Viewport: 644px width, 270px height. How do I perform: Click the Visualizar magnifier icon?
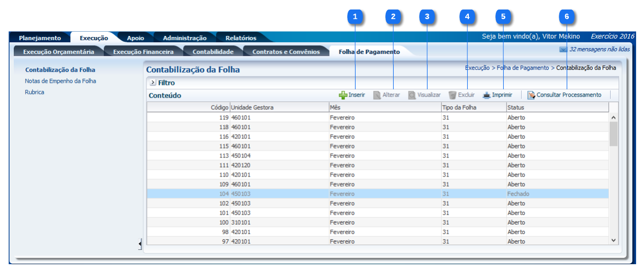coord(412,95)
